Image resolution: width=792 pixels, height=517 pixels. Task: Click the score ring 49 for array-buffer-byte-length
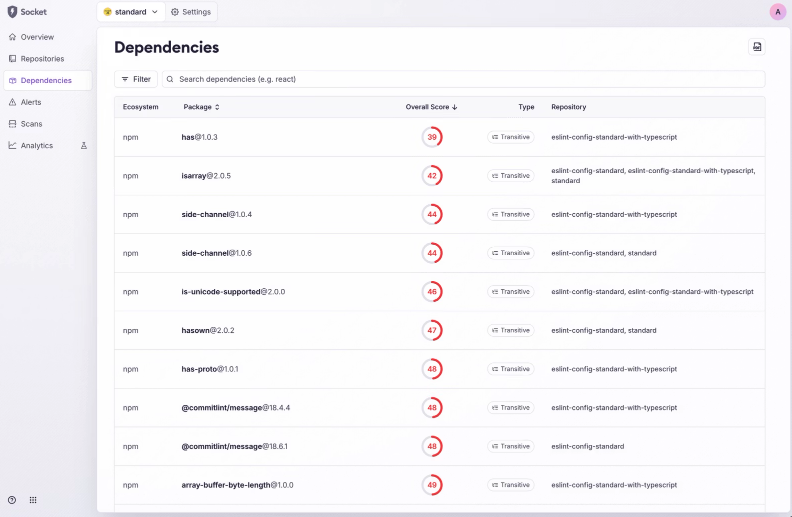coord(432,485)
